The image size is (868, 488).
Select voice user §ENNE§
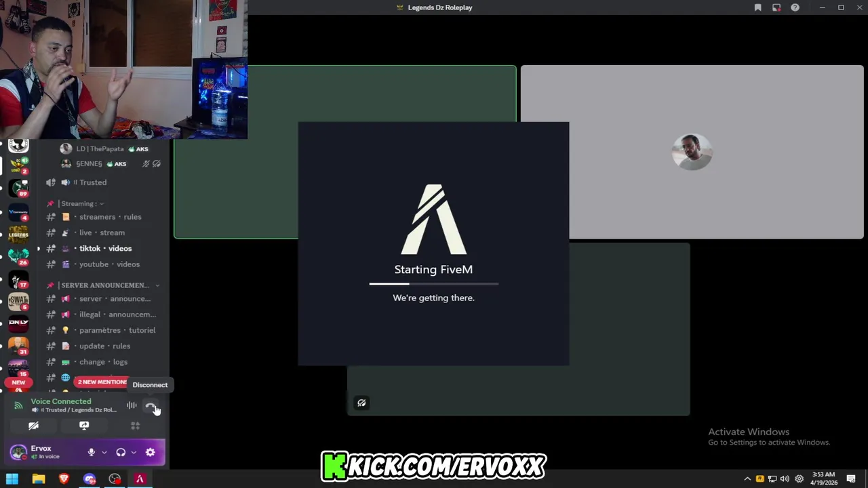coord(89,163)
